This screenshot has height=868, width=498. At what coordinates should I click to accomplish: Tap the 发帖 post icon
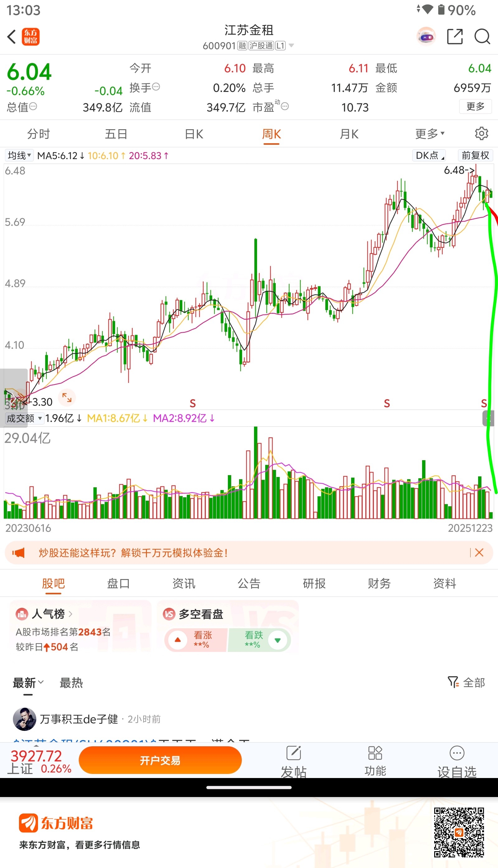294,760
